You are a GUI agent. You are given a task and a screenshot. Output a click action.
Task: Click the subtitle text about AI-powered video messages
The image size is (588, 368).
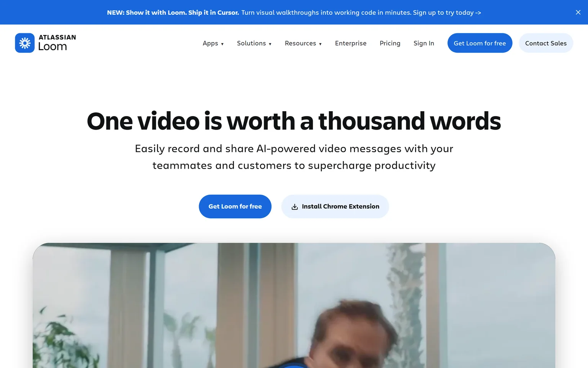pyautogui.click(x=294, y=157)
